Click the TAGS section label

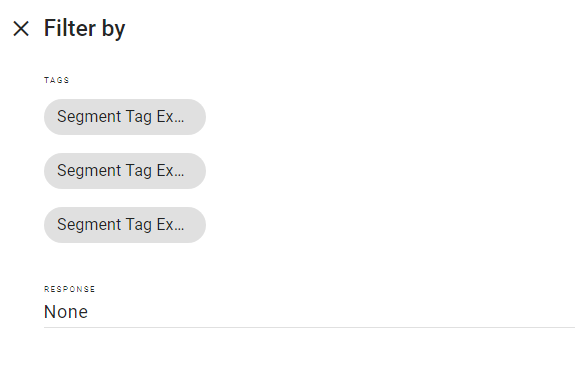click(x=57, y=80)
